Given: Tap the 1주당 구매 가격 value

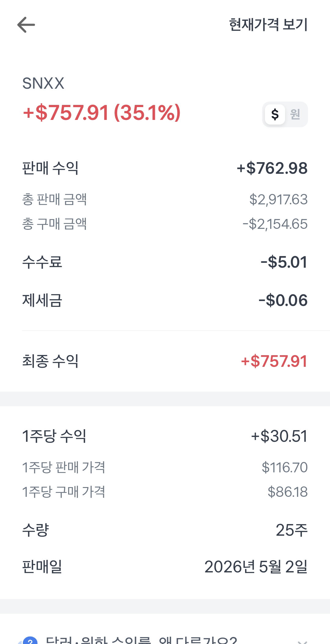Looking at the screenshot, I should pos(288,492).
